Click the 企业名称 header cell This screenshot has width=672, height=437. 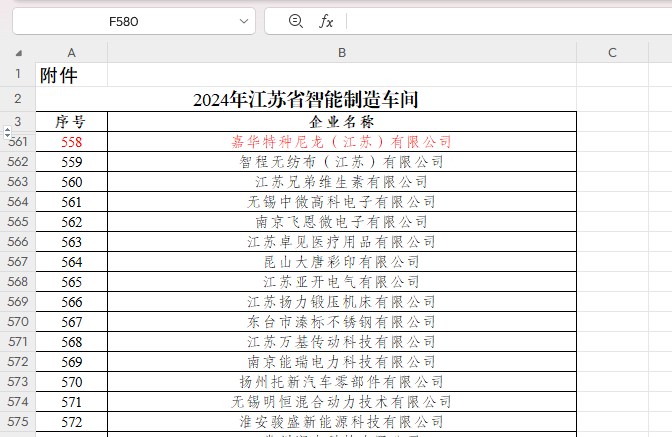342,122
